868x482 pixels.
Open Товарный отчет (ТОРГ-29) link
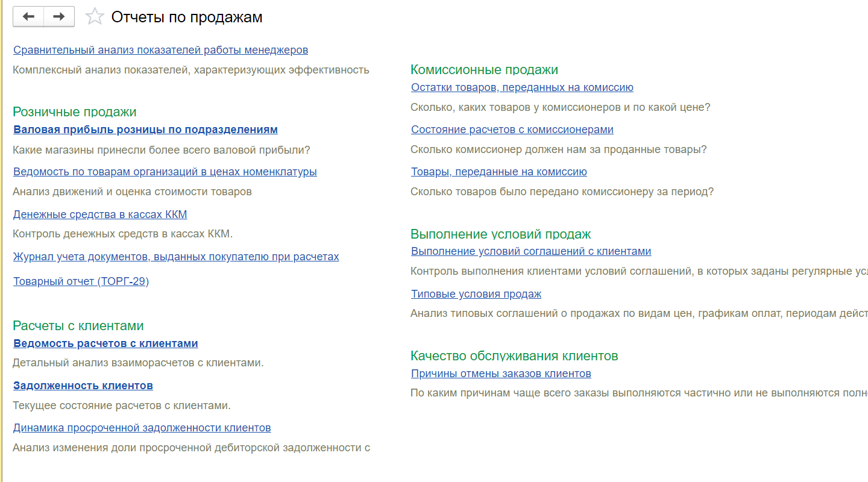click(81, 281)
